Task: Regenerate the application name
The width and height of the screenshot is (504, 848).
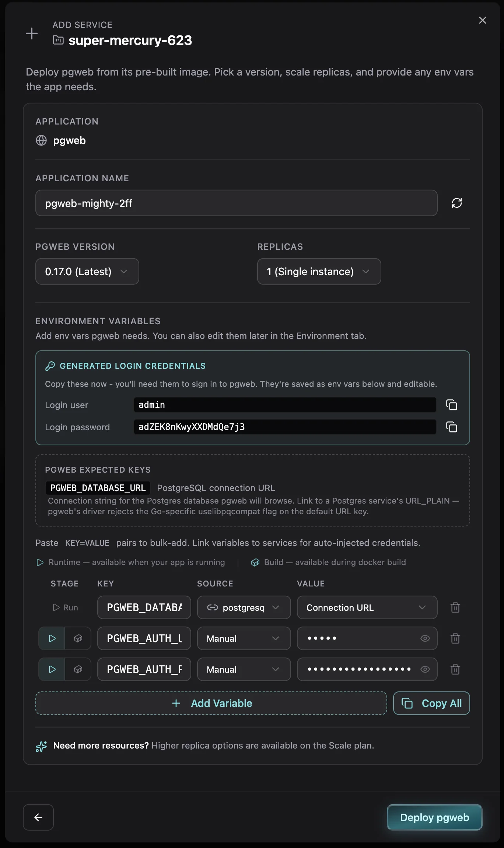Action: pyautogui.click(x=456, y=203)
